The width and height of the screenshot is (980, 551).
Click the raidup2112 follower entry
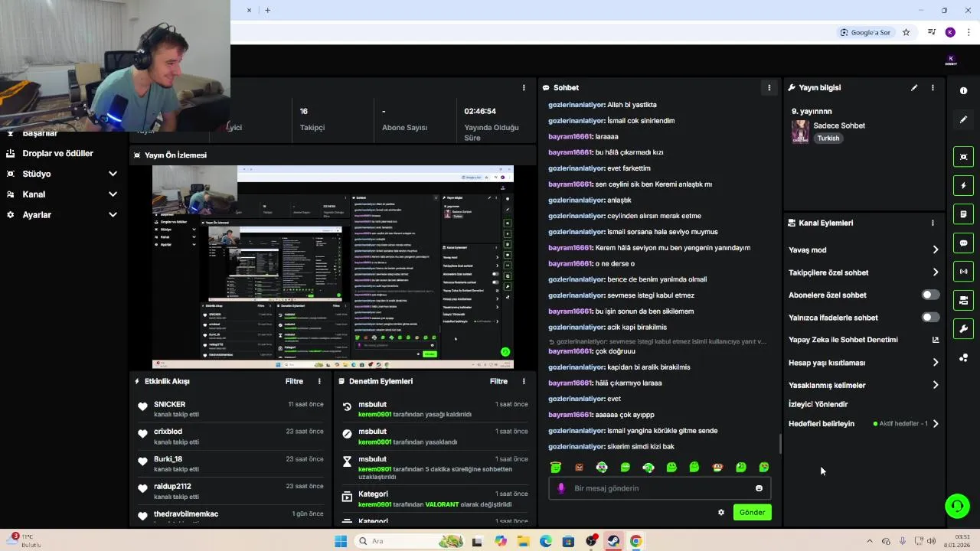coord(230,491)
